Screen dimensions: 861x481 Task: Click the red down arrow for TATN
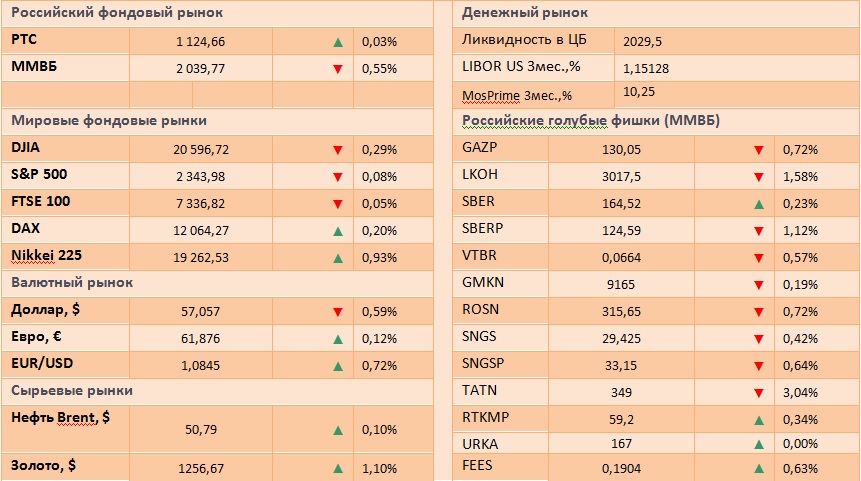coord(761,392)
